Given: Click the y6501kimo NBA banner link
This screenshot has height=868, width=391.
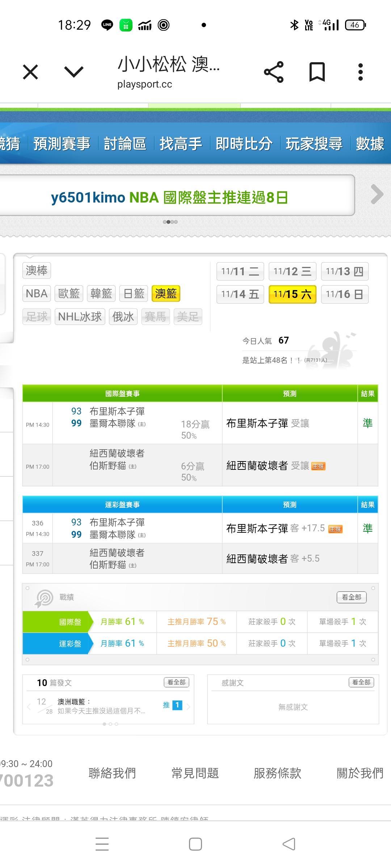Looking at the screenshot, I should coord(169,197).
